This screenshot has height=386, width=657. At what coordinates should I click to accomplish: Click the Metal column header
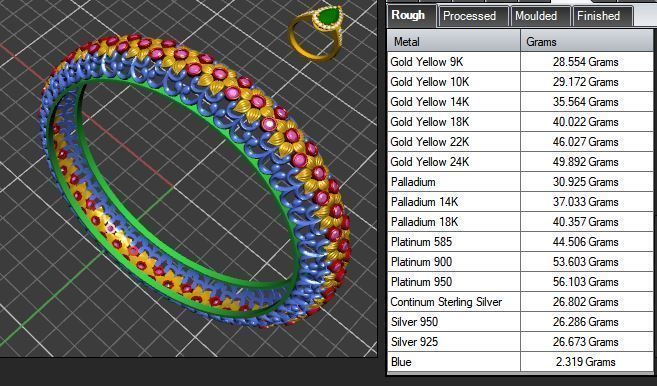[454, 41]
